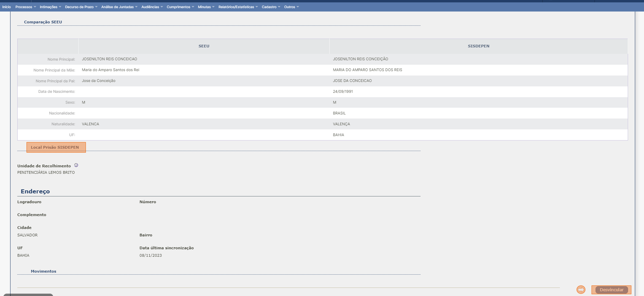
Task: Click the Endereço heading
Action: click(35, 191)
